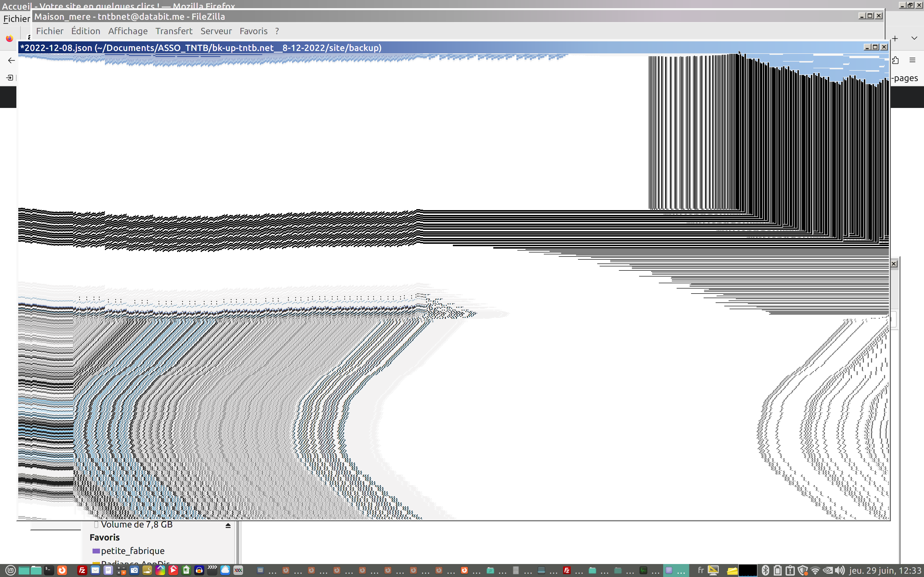Open a new Firefox tab with plus

(895, 38)
